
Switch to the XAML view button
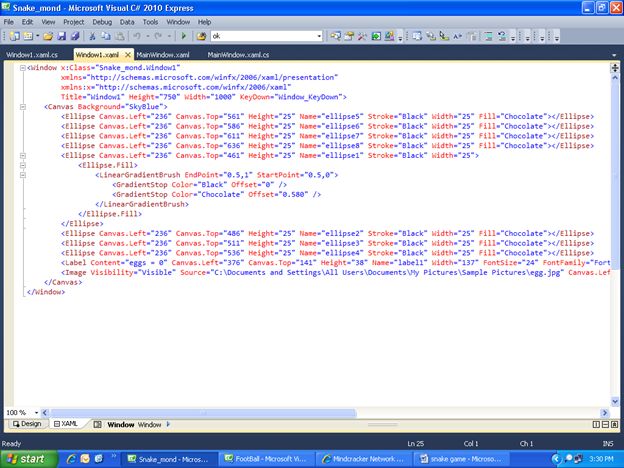[x=66, y=424]
